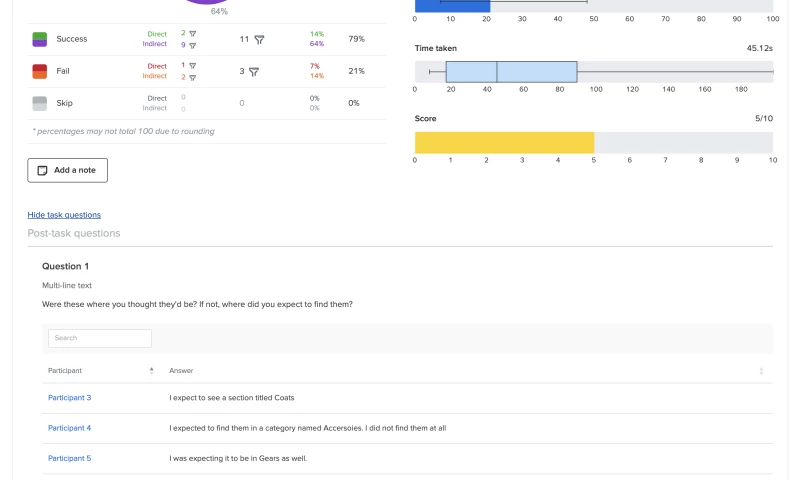800x480 pixels.
Task: Click the Add a note button
Action: pyautogui.click(x=67, y=170)
